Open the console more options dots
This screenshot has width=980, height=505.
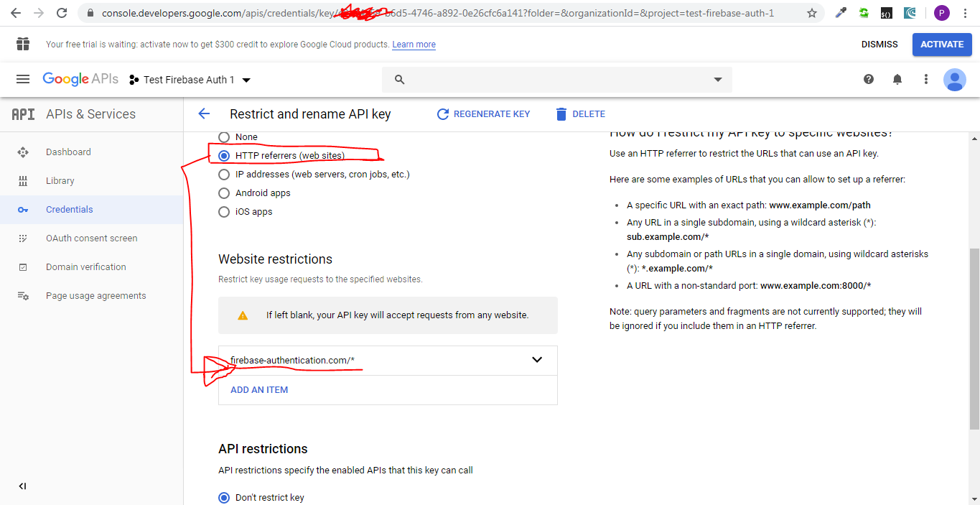pyautogui.click(x=926, y=80)
